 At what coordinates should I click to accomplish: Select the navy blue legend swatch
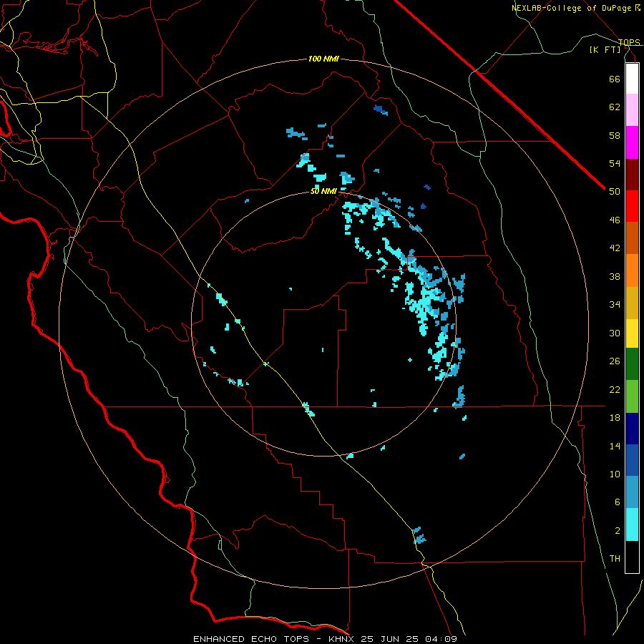pyautogui.click(x=632, y=429)
